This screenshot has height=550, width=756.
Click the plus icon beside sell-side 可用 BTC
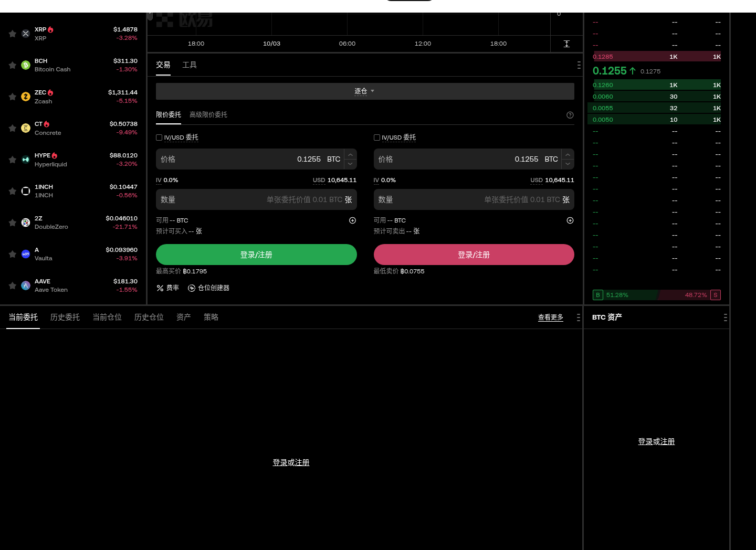(570, 220)
